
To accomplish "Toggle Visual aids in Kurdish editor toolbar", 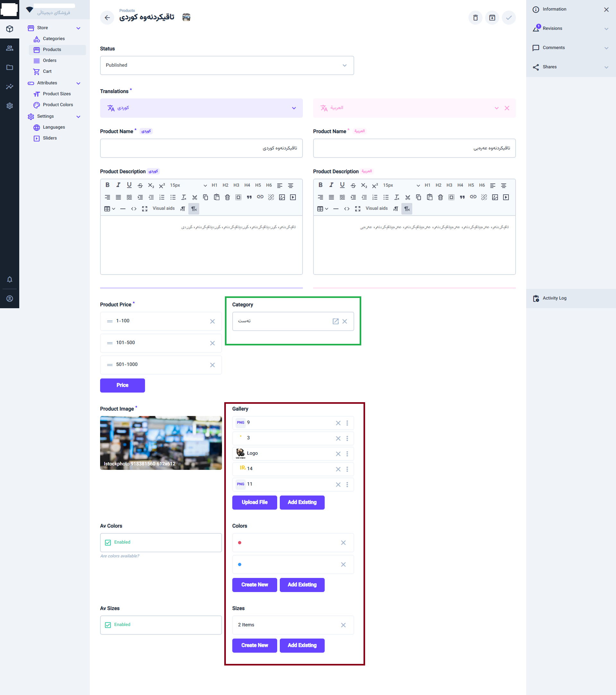I will 163,208.
